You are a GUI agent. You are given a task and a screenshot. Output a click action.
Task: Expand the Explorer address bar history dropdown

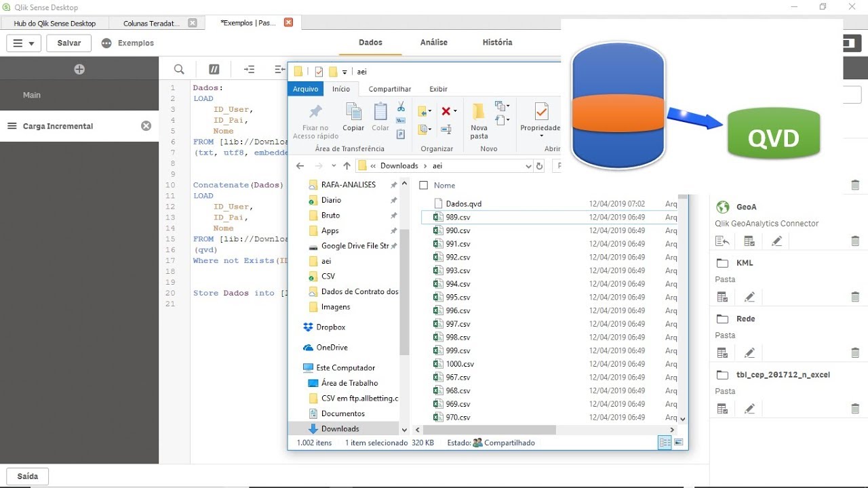coord(528,166)
